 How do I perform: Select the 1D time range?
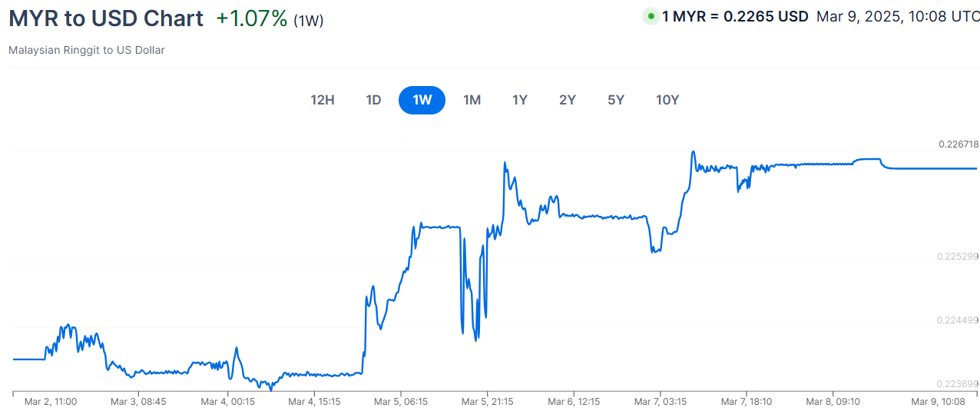pos(373,100)
